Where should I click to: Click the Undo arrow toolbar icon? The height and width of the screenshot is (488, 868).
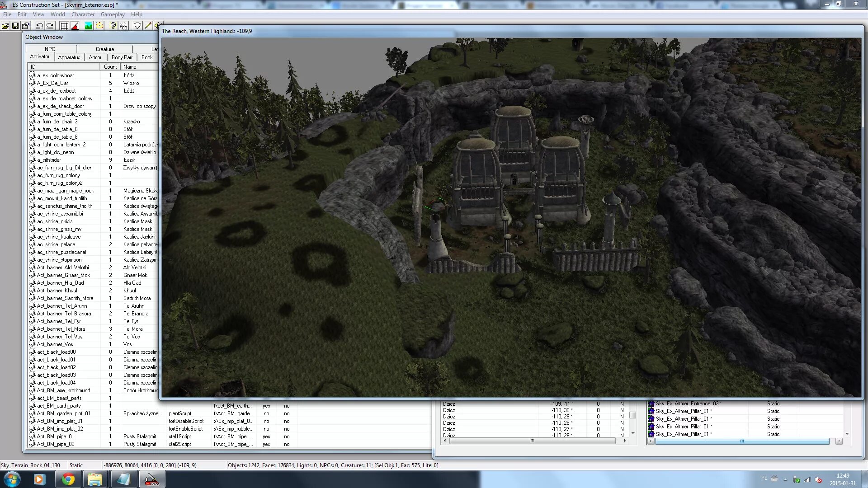pos(39,26)
